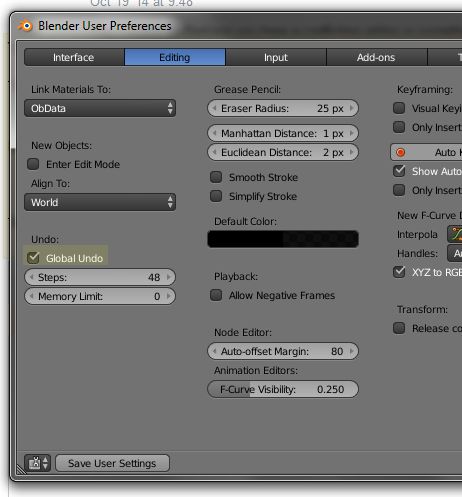Screen dimensions: 462x497
Task: Click the window corner resize grip
Action: click(21, 469)
